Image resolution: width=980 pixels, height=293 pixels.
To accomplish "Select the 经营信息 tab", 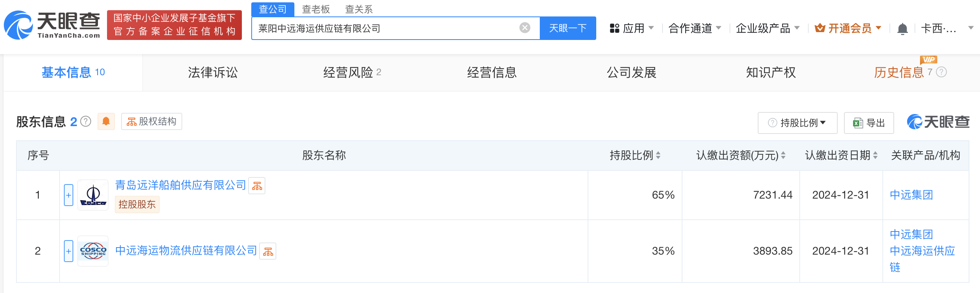I will point(492,72).
